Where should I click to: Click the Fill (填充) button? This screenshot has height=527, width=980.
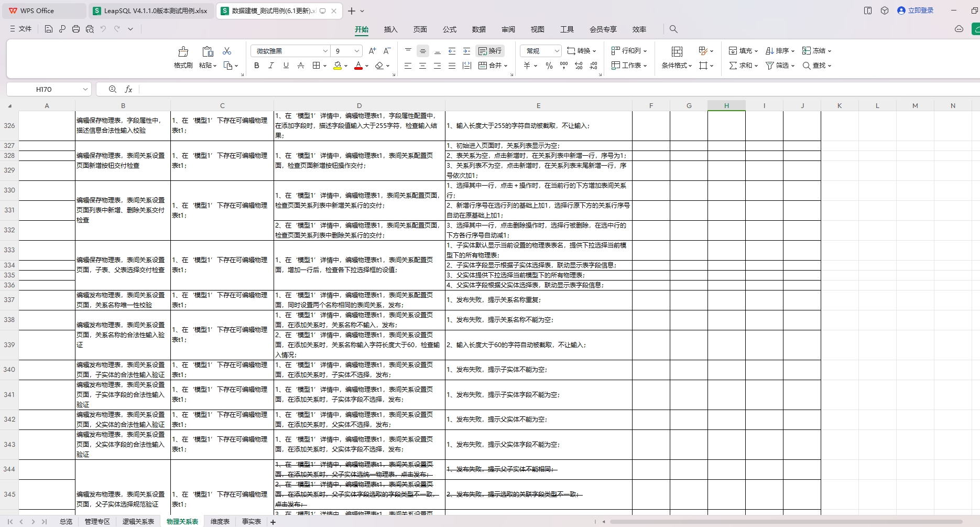point(743,51)
